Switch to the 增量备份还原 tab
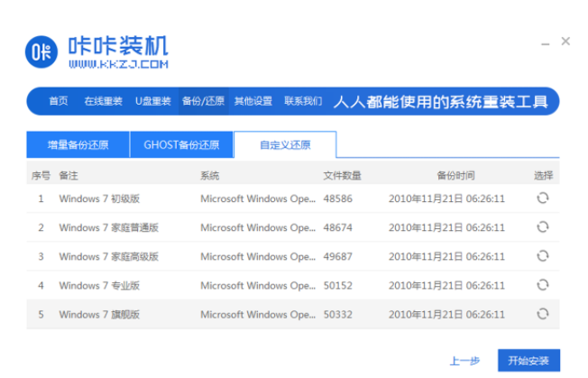Image resolution: width=588 pixels, height=378 pixels. tap(78, 144)
